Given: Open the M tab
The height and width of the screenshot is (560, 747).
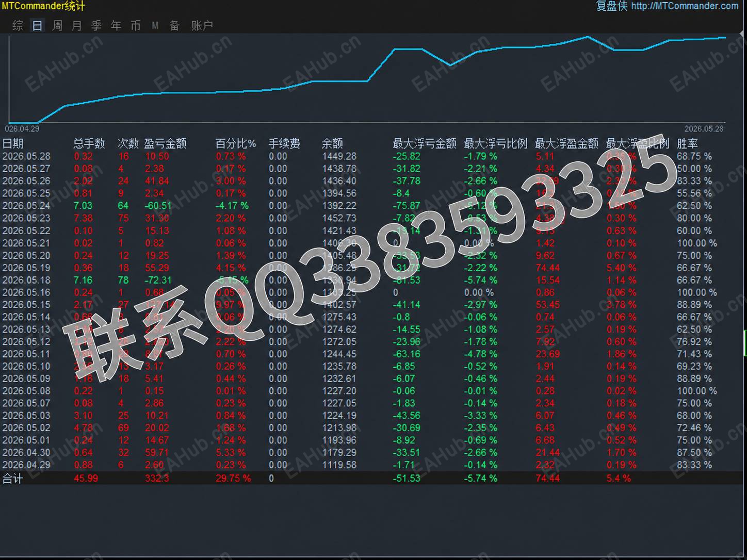Looking at the screenshot, I should (155, 25).
